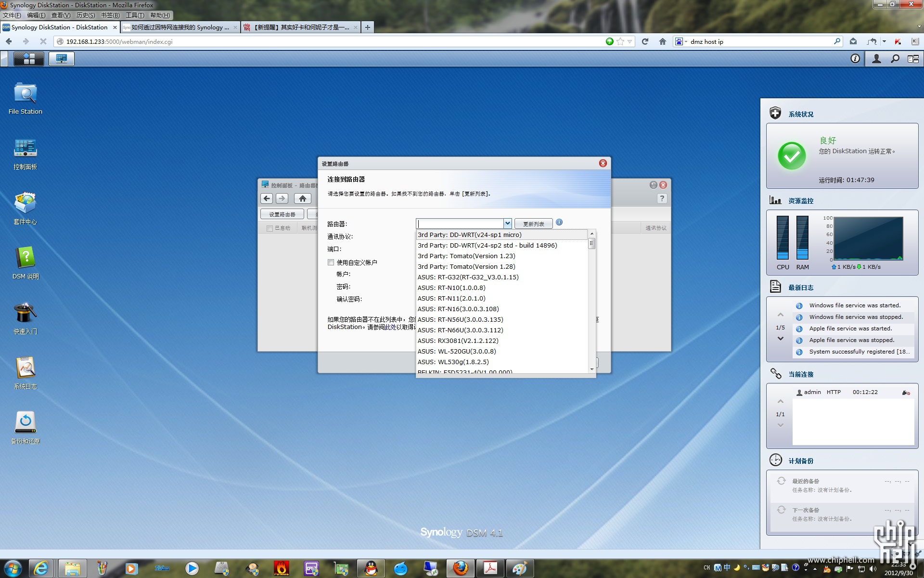Click the control panel taskbar item in DSM

(x=61, y=59)
